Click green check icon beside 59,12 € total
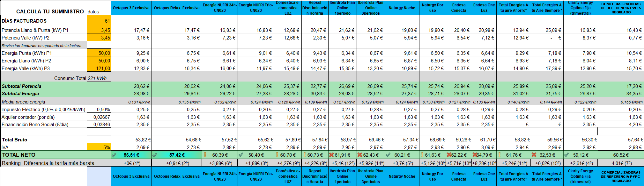Image resolution: width=644 pixels, height=186 pixels. point(566,155)
